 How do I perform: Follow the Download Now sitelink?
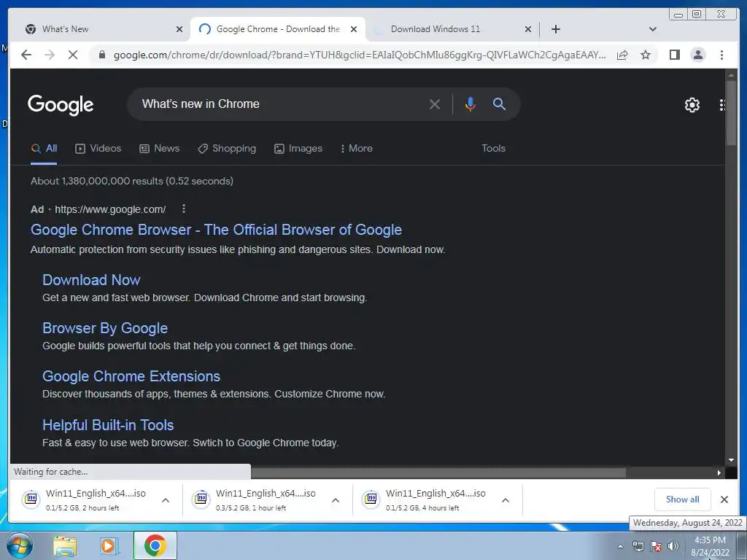[x=91, y=280]
